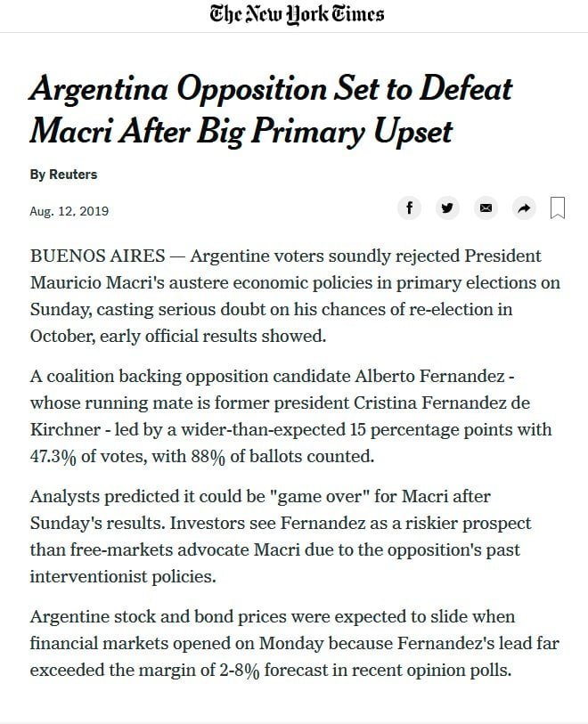The height and width of the screenshot is (724, 588).
Task: Go to The New York Times homepage logo
Action: tap(297, 14)
